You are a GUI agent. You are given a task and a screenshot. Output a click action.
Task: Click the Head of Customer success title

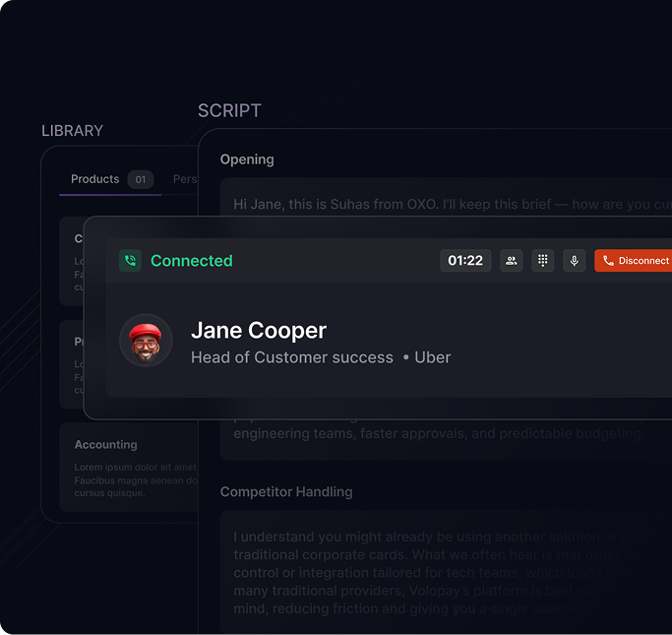(x=291, y=357)
